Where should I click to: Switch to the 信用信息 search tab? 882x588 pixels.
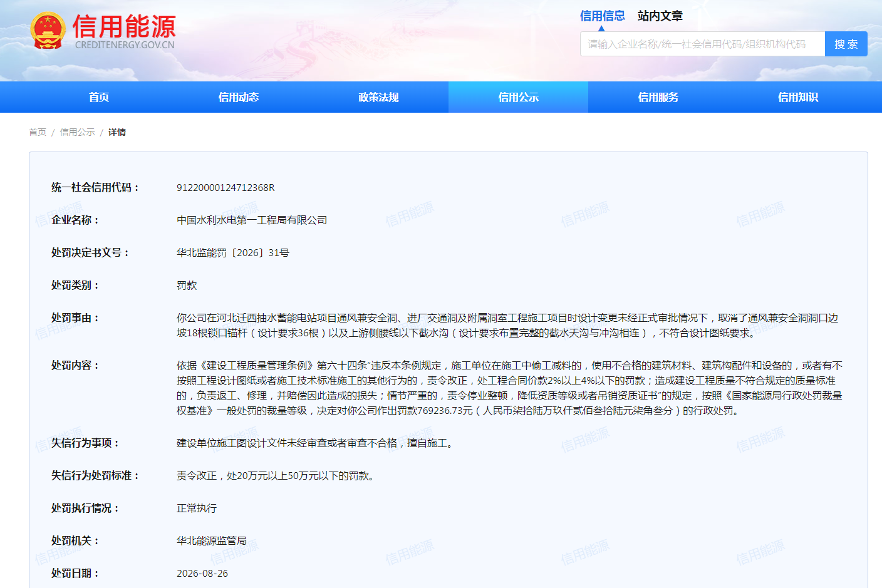[x=602, y=16]
